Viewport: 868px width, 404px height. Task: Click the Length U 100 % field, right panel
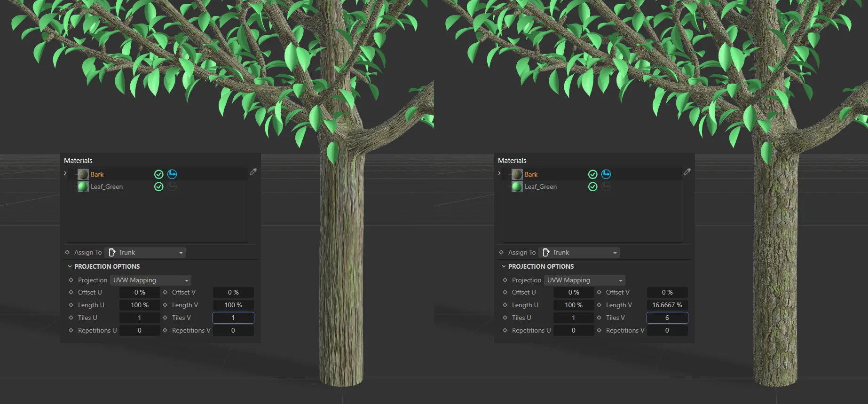pyautogui.click(x=574, y=305)
